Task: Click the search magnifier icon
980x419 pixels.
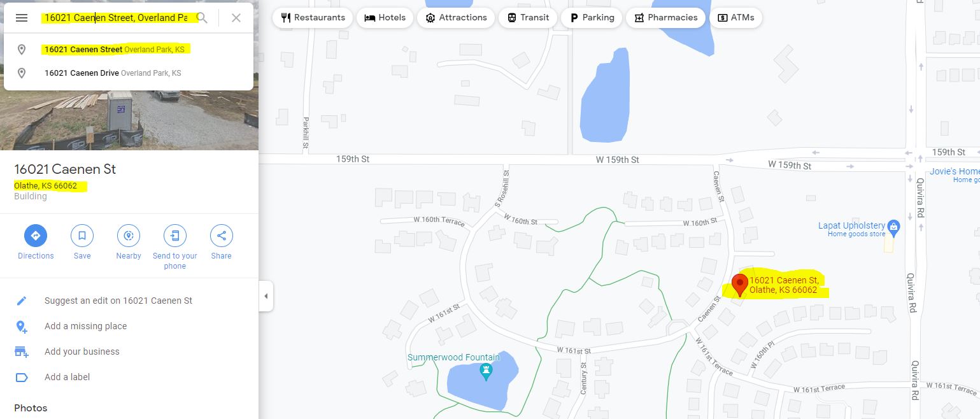Action: click(202, 18)
